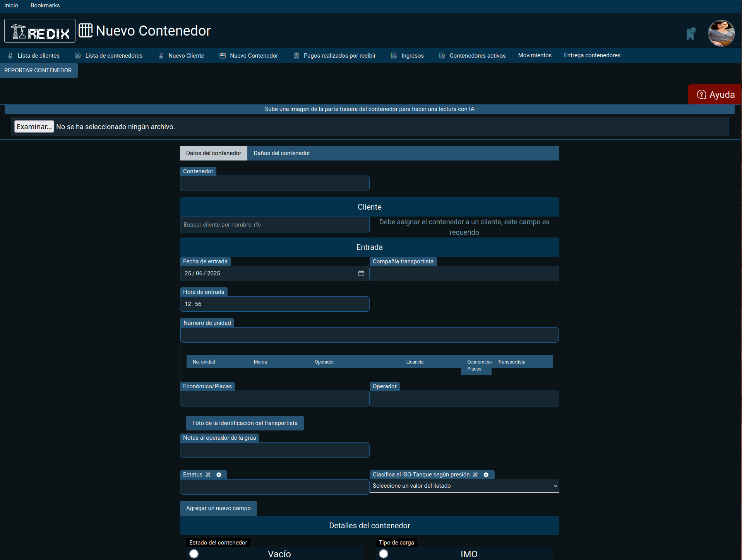
Task: Click Foto de la identificación del transportista
Action: coord(245,423)
